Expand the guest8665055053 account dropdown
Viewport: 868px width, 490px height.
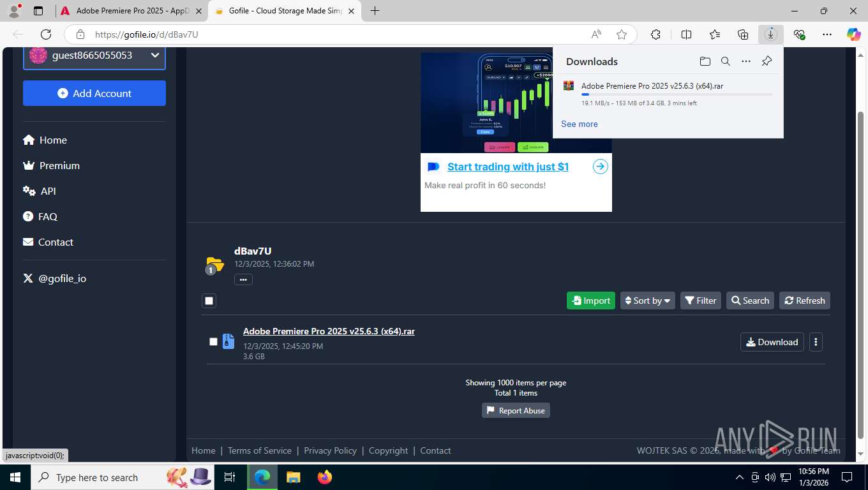click(94, 56)
